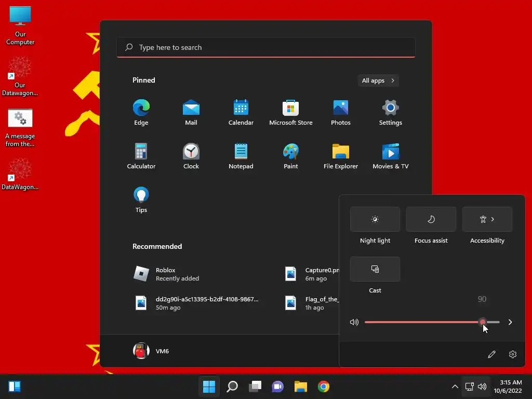Screen dimensions: 532x399
Task: Launch the Calendar app
Action: point(241,113)
